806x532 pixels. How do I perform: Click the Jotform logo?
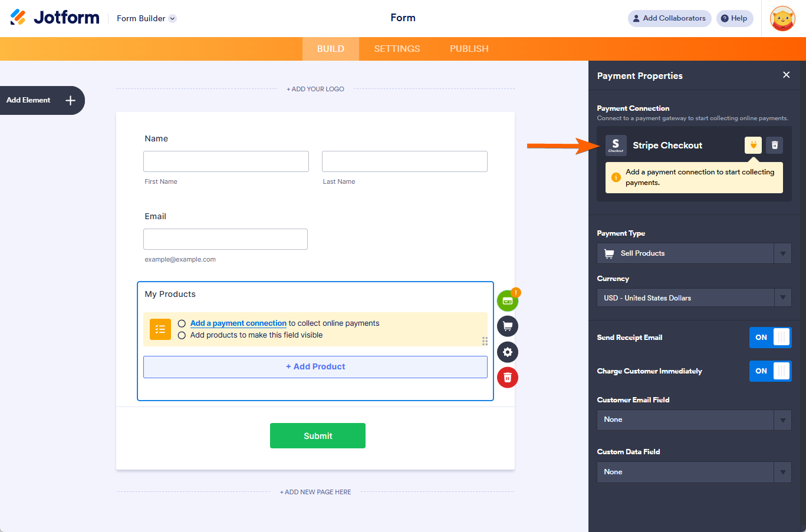click(x=54, y=17)
